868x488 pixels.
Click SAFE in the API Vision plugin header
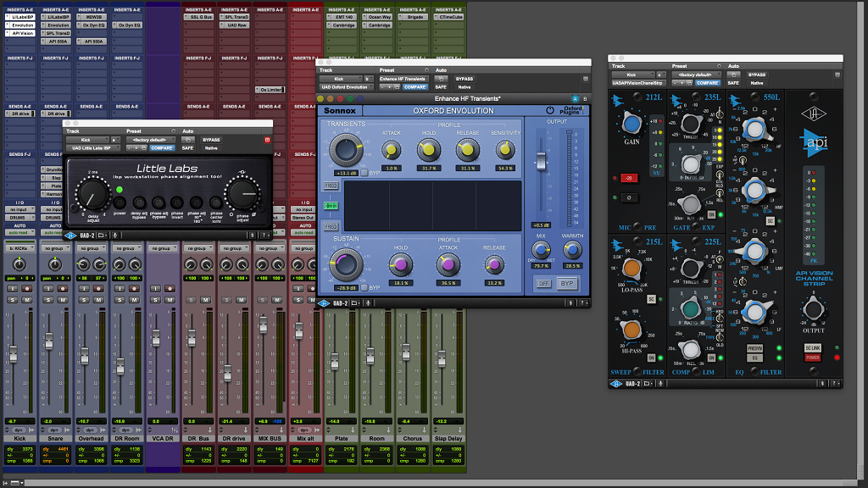tap(733, 83)
